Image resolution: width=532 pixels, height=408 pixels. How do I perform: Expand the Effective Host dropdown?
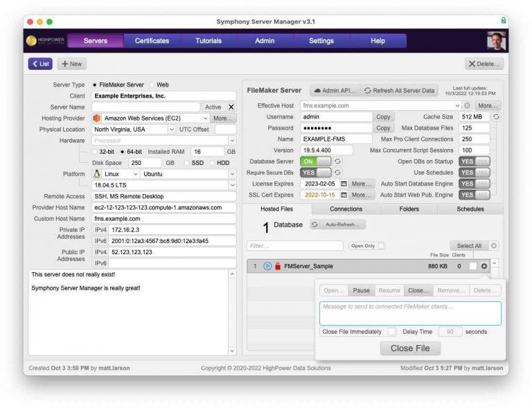457,106
